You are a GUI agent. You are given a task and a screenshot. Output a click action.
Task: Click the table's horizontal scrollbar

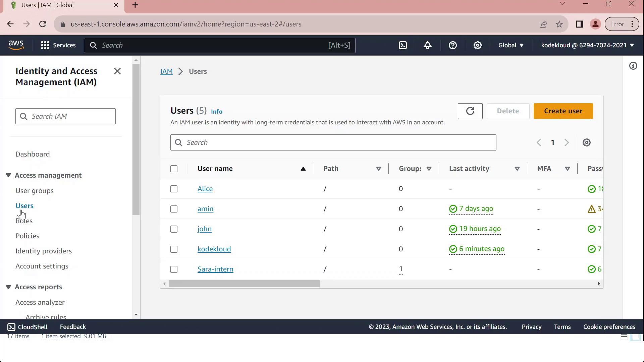[x=244, y=284]
